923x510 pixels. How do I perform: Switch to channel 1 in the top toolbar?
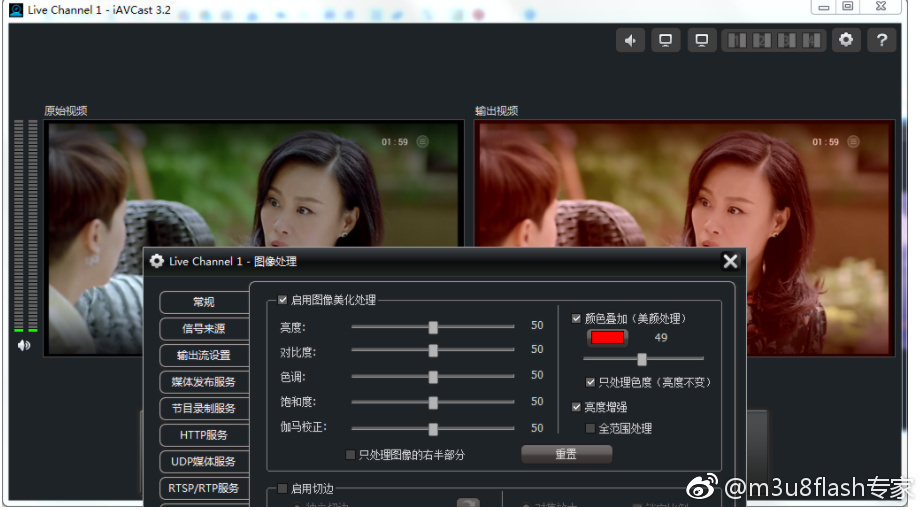pyautogui.click(x=737, y=40)
